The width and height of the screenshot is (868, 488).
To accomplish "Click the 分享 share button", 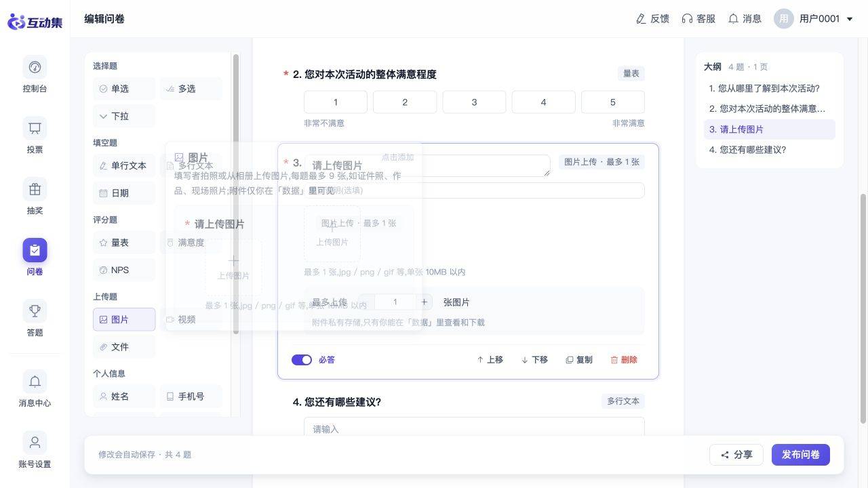I will 736,455.
